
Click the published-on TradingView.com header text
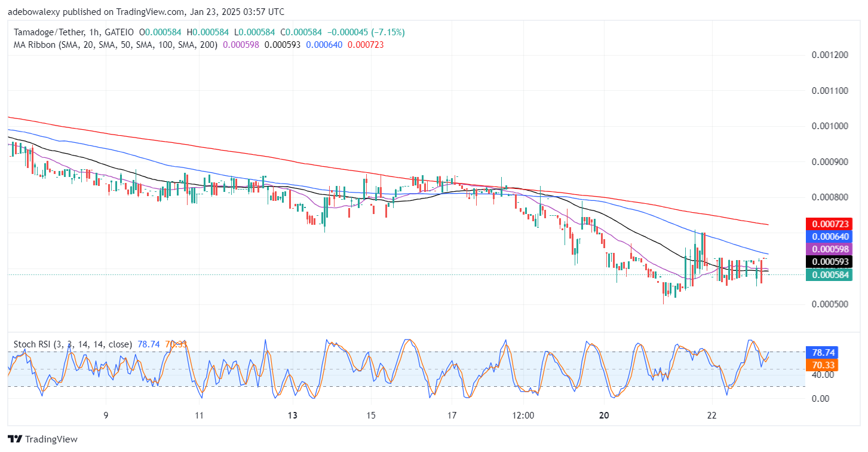click(x=146, y=11)
